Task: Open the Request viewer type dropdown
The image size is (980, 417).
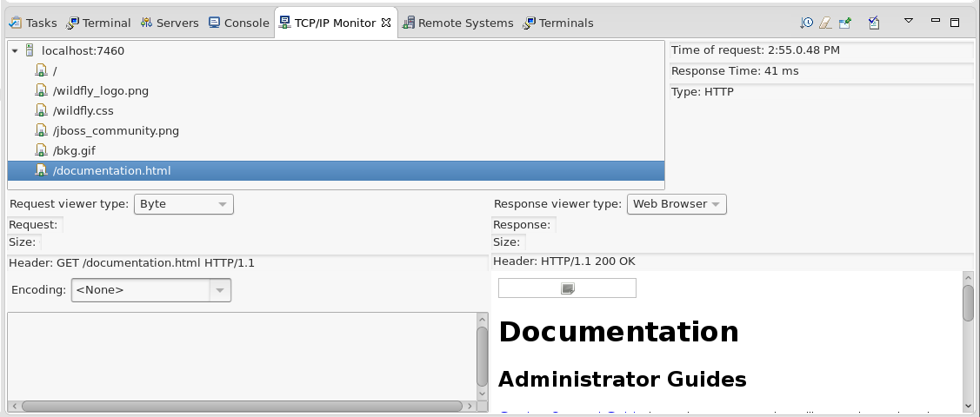Action: tap(183, 204)
